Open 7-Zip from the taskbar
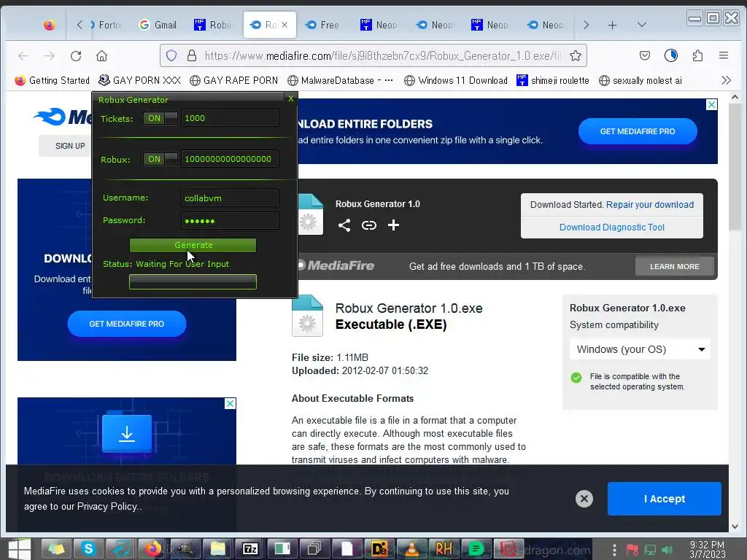747x560 pixels. [250, 549]
